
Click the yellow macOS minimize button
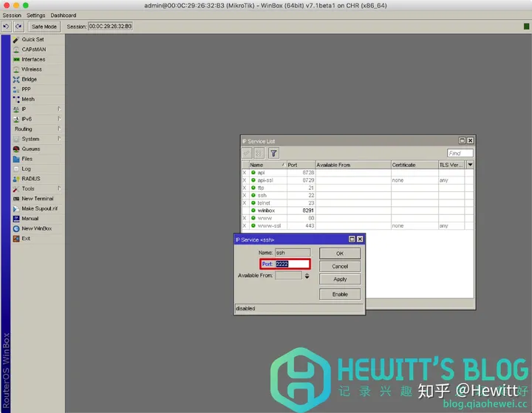pyautogui.click(x=16, y=5)
